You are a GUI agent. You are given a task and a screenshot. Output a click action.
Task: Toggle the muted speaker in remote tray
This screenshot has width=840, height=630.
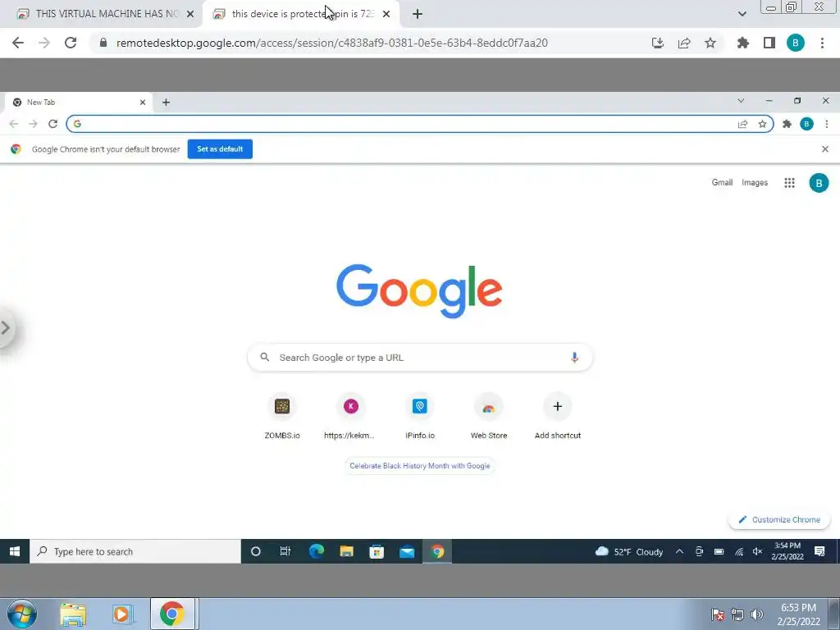(757, 551)
